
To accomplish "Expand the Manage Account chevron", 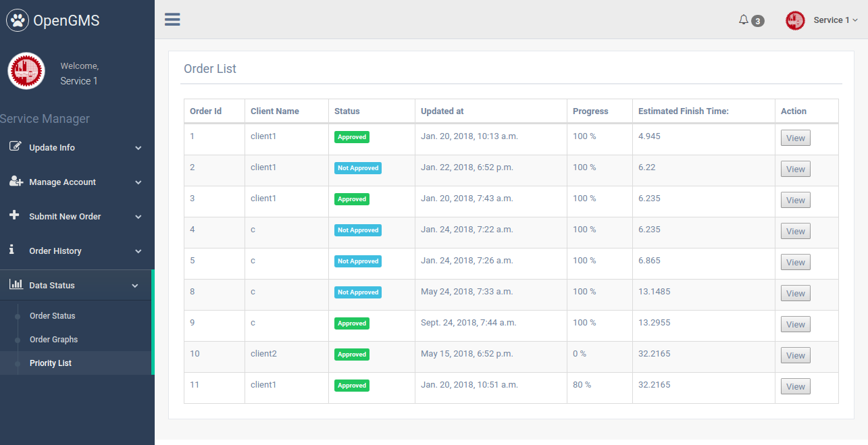I will pos(138,182).
